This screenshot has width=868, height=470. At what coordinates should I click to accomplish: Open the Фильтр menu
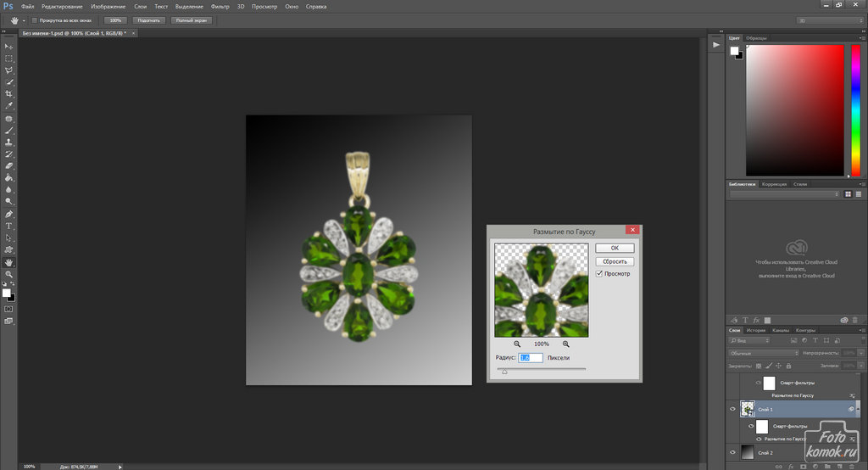click(220, 6)
